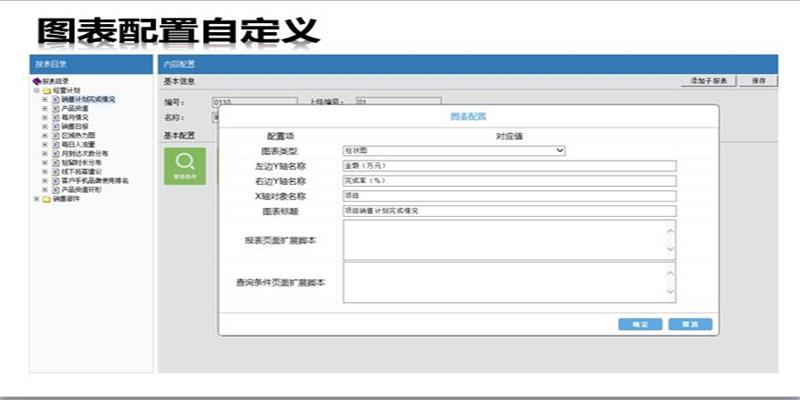Click the 左边Y轴名称 input field
This screenshot has height=400, width=800.
(510, 166)
